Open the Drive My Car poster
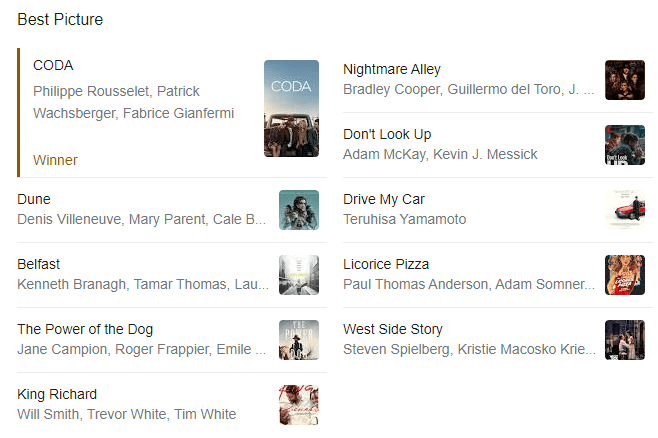This screenshot has width=658, height=438. point(624,210)
